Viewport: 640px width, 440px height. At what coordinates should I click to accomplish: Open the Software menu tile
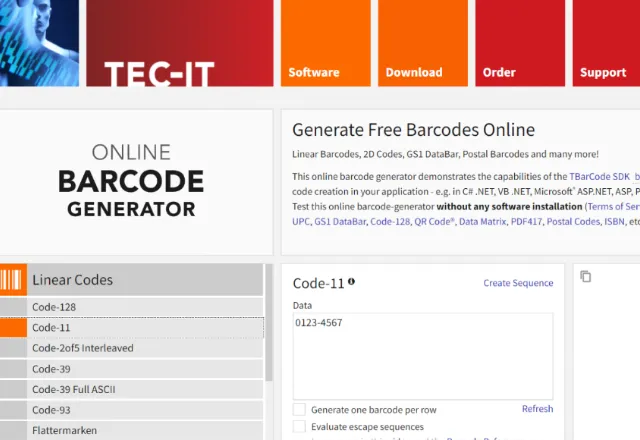tap(326, 43)
